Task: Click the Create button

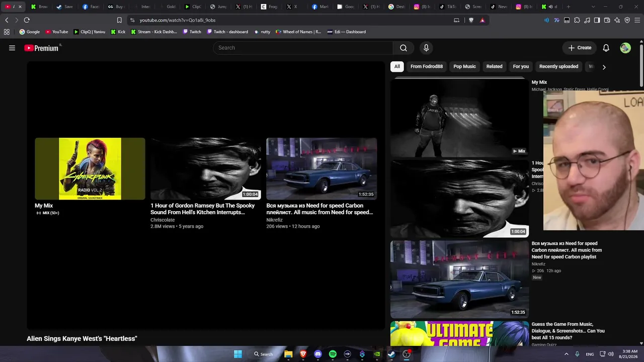Action: pos(580,48)
